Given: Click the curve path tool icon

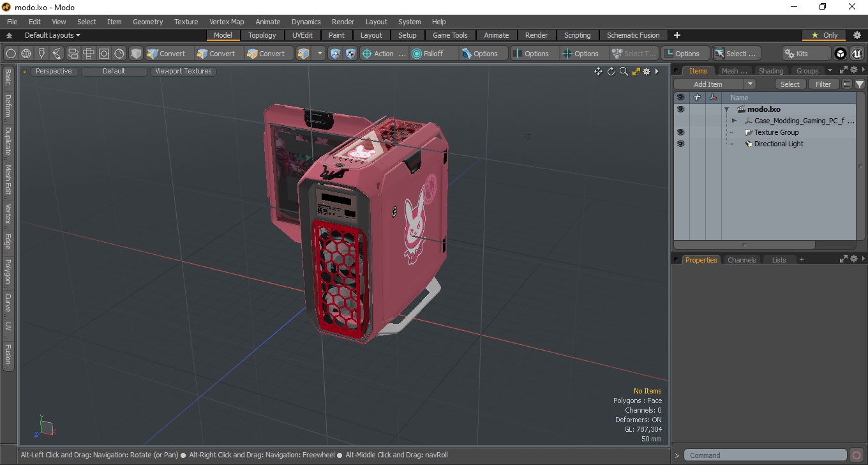Looking at the screenshot, I should tap(57, 54).
